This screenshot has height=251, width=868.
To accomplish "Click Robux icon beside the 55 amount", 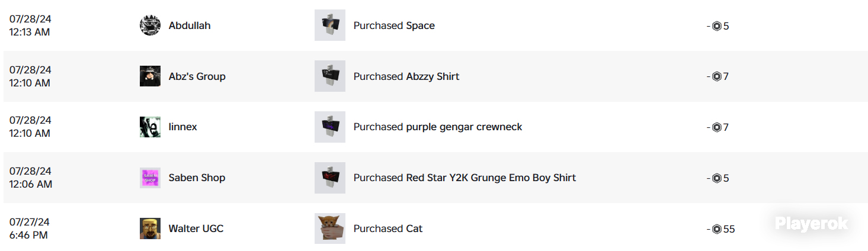I will [717, 229].
